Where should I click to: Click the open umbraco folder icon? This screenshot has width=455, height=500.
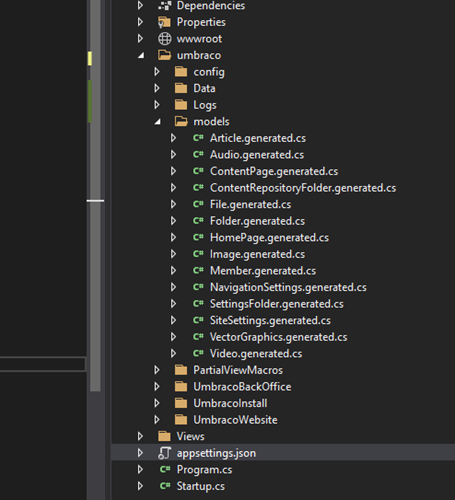point(165,55)
